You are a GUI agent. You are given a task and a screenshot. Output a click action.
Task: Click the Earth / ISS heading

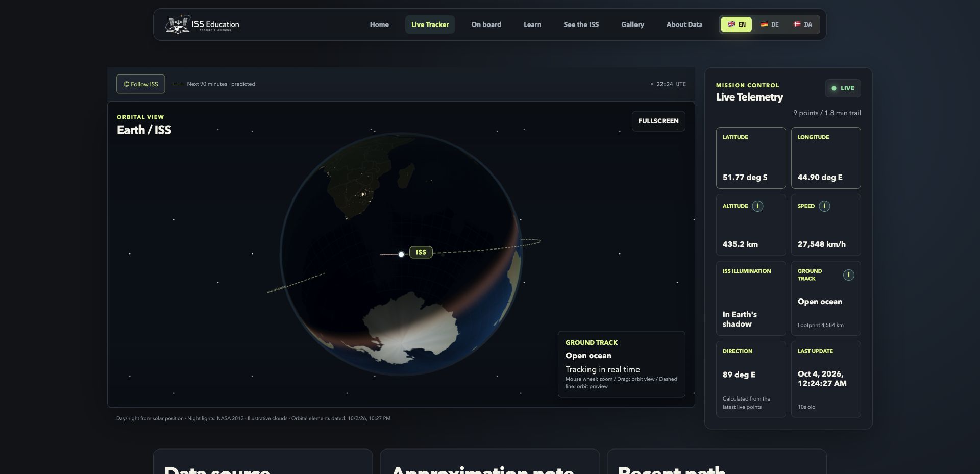pos(144,130)
